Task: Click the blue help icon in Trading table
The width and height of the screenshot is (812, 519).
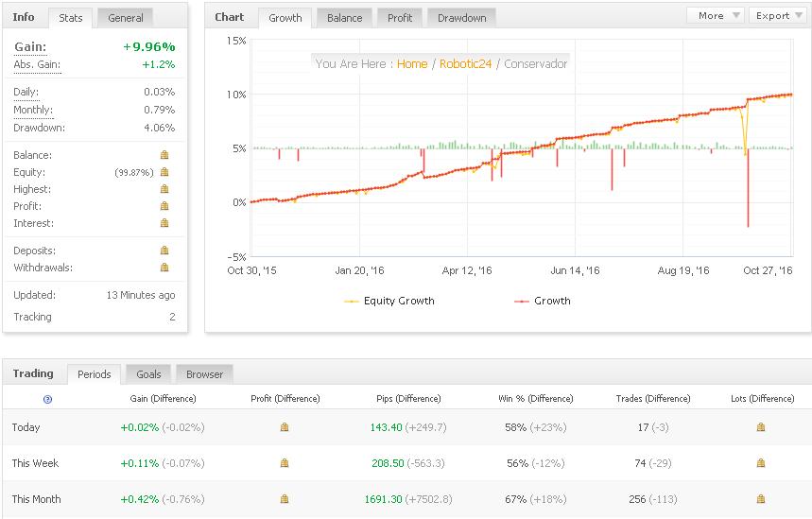Action: pyautogui.click(x=47, y=399)
